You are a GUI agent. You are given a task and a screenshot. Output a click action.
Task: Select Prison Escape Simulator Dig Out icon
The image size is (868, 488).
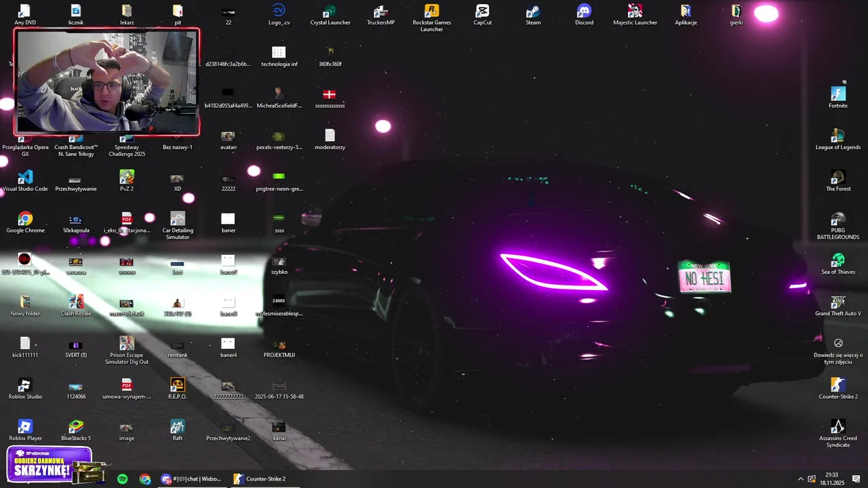point(127,350)
